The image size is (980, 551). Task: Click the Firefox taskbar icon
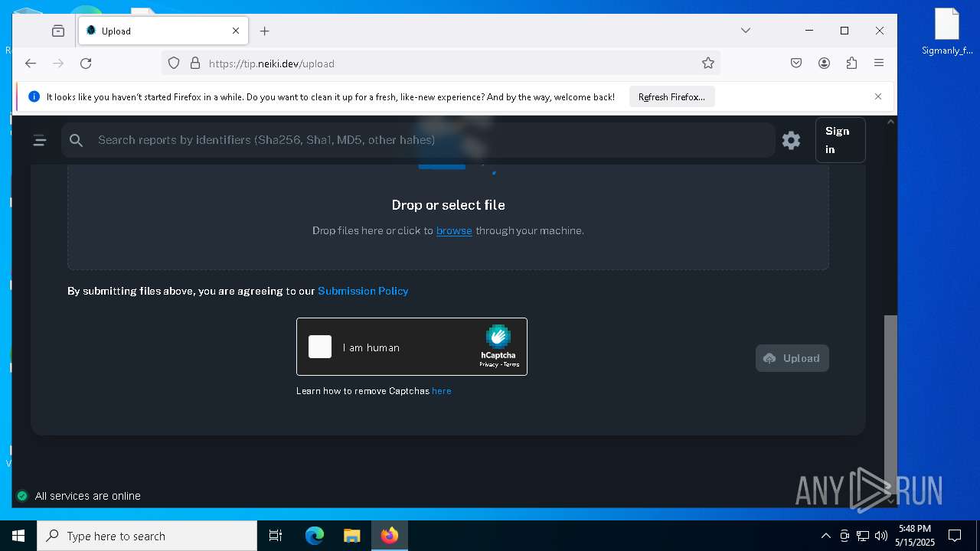click(x=390, y=536)
